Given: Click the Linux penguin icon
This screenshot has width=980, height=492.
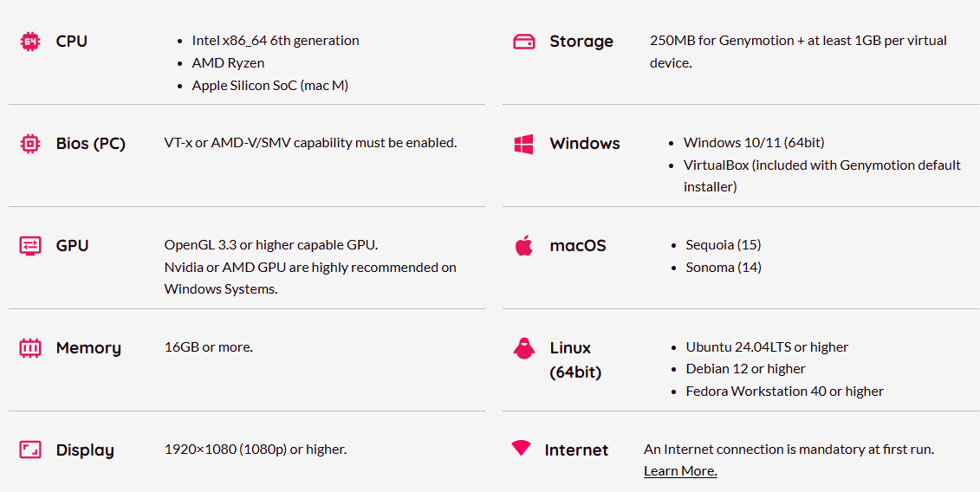Looking at the screenshot, I should pyautogui.click(x=523, y=348).
